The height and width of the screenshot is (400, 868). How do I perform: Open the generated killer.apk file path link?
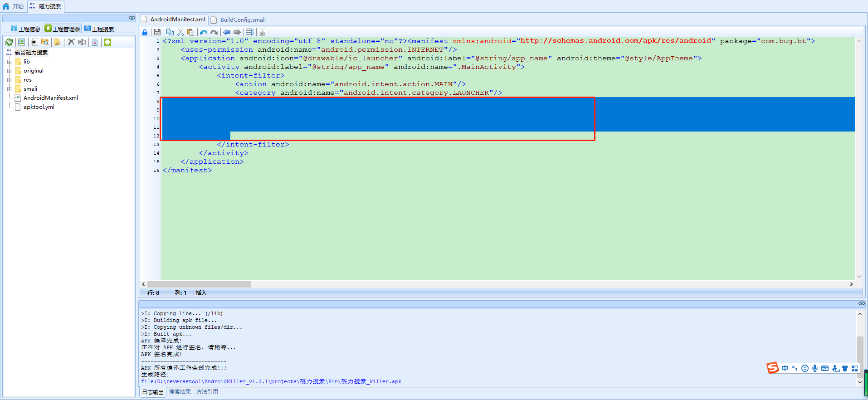click(x=271, y=381)
